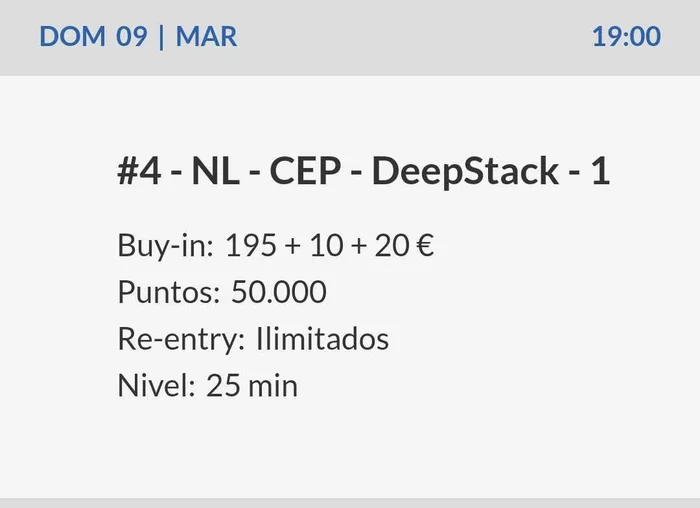Click the Nivel label
This screenshot has width=700, height=508.
[x=156, y=386]
